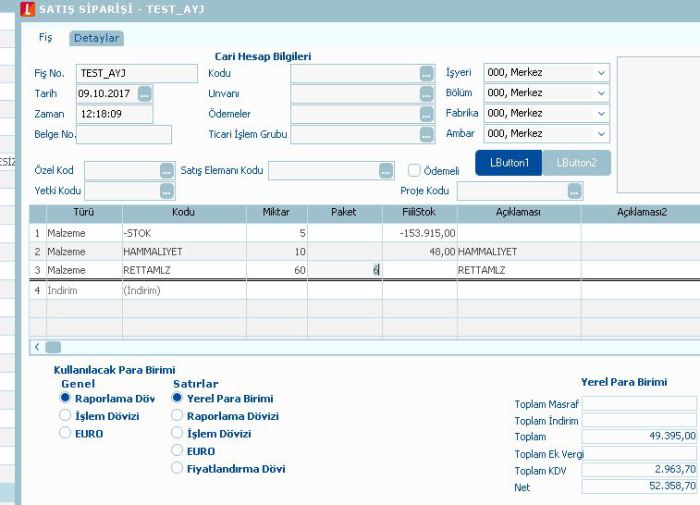The width and height of the screenshot is (700, 505).
Task: Select Genel İşlem Dövizi radio button
Action: pos(65,415)
